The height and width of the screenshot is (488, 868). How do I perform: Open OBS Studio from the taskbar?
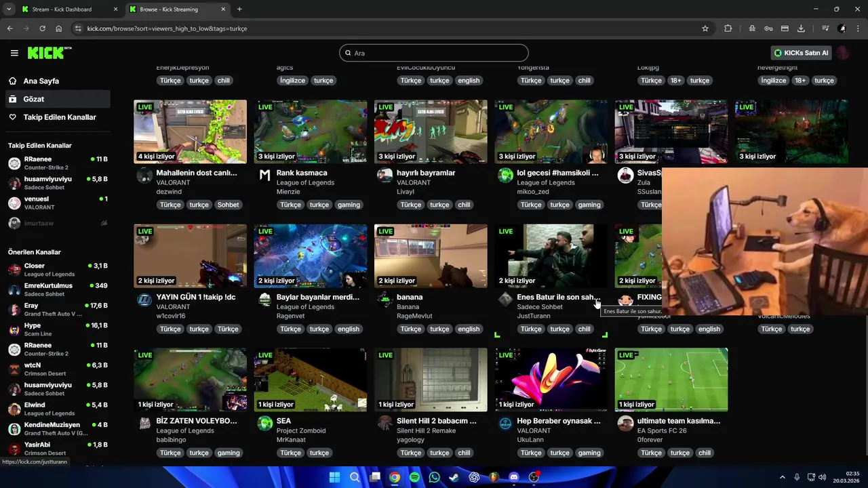pos(534,477)
